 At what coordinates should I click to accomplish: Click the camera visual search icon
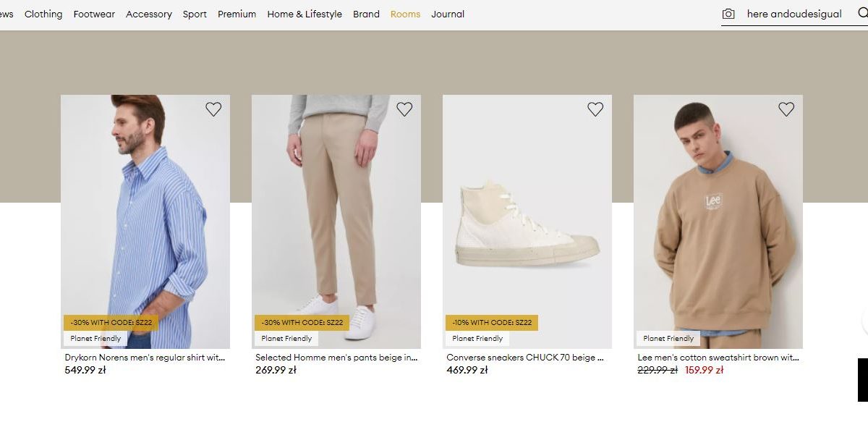click(728, 14)
